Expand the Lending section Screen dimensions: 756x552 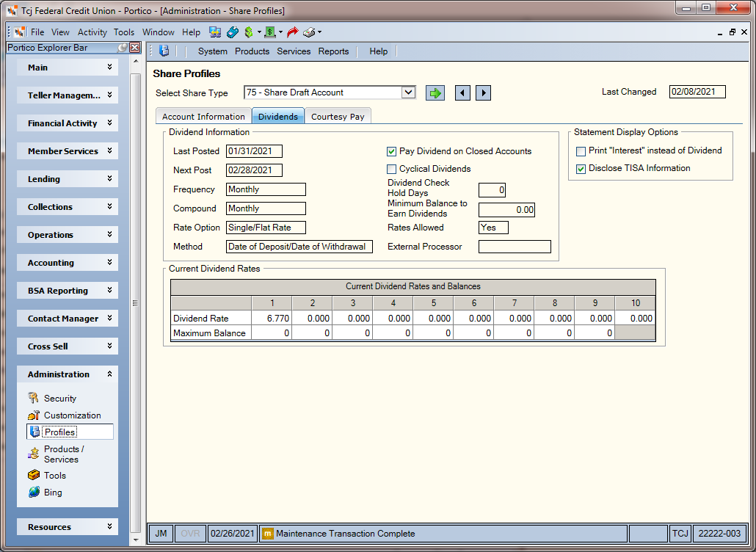[68, 179]
